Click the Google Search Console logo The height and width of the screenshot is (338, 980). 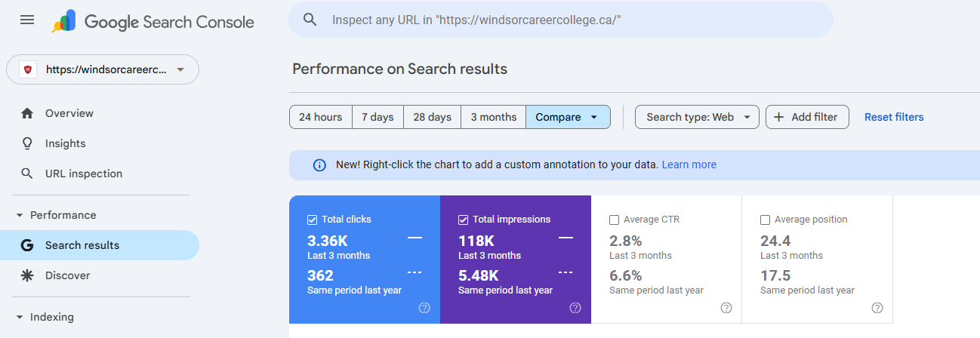pyautogui.click(x=153, y=21)
